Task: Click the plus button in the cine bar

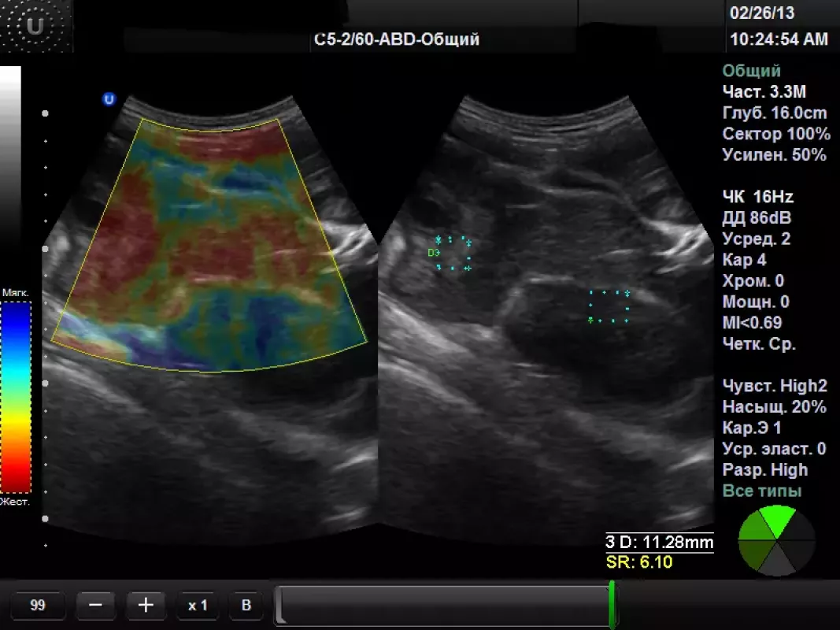Action: click(146, 605)
